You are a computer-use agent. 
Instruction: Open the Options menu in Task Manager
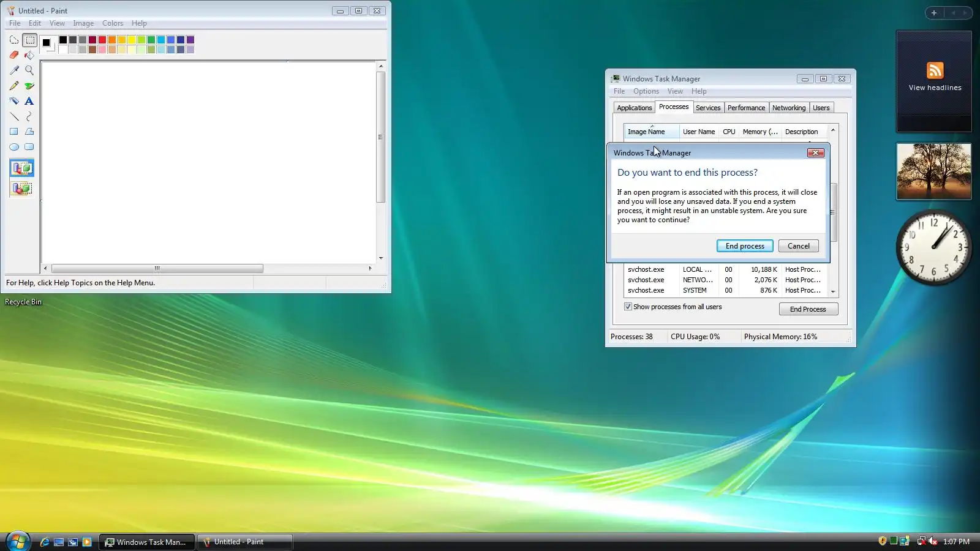646,91
